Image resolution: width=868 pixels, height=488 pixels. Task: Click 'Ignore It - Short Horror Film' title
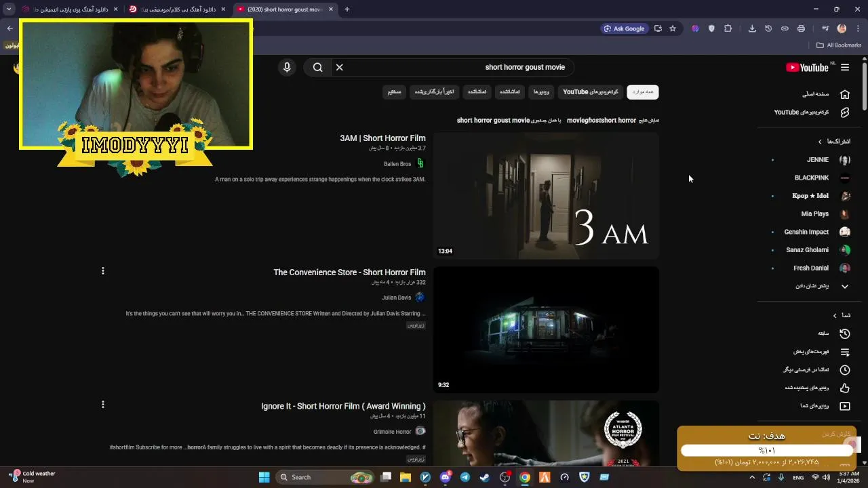pyautogui.click(x=343, y=406)
